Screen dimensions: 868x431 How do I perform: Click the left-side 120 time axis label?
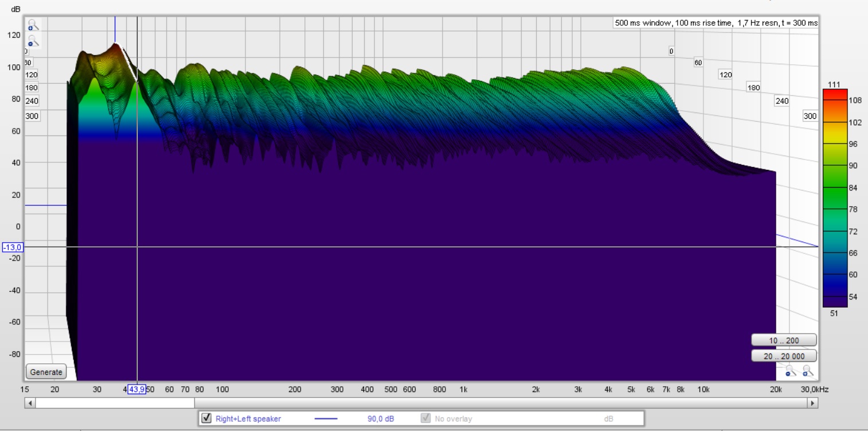click(32, 75)
